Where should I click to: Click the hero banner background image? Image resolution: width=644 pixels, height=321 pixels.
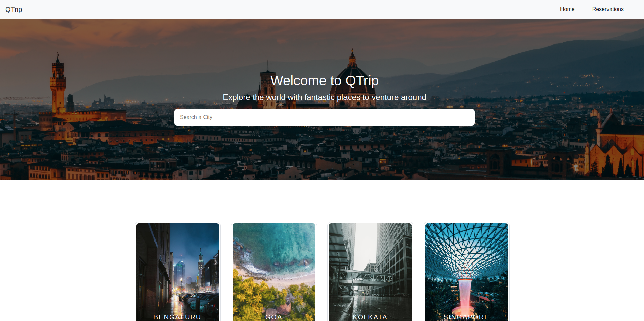(101, 152)
